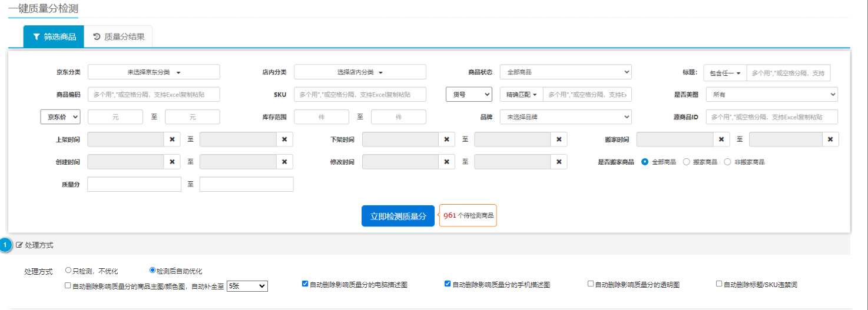This screenshot has height=310, width=868.
Task: Select the 只检测，不优化 radio option
Action: tap(68, 271)
